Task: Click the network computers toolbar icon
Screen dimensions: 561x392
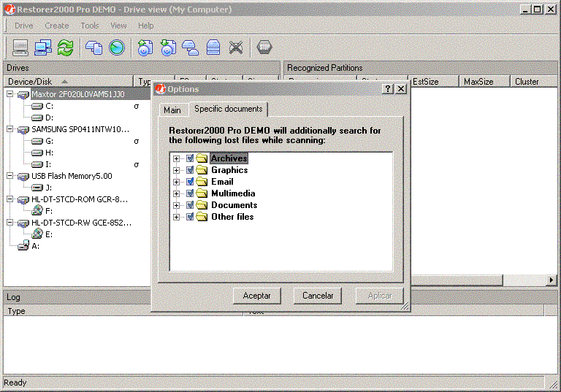Action: click(43, 47)
